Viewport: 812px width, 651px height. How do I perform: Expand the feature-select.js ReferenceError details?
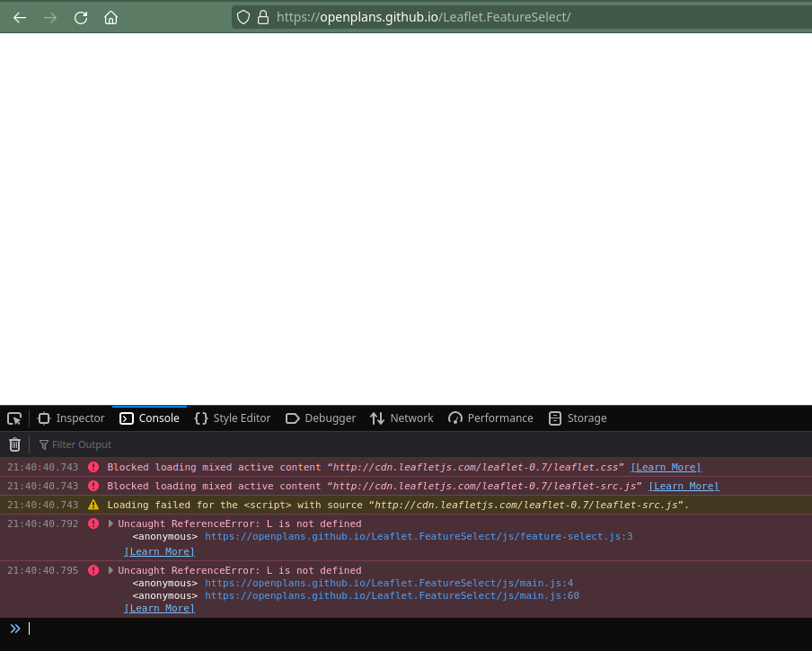click(x=110, y=523)
